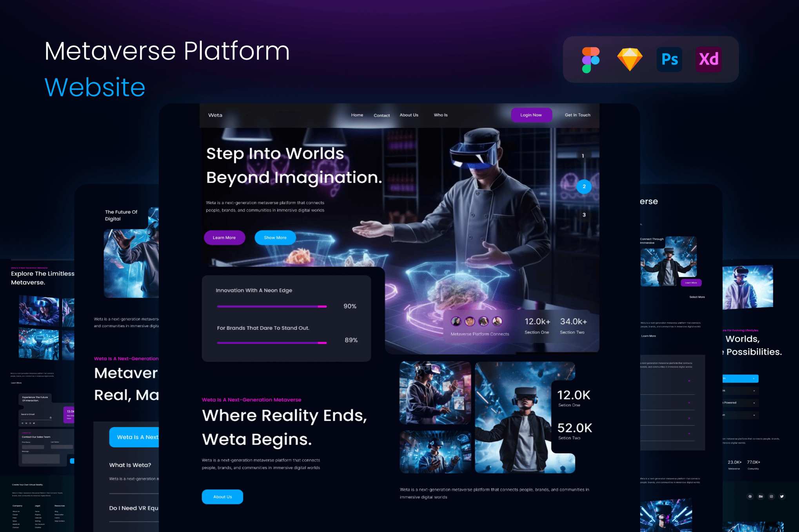The image size is (799, 532).
Task: Open the About Us nav item
Action: pyautogui.click(x=409, y=115)
